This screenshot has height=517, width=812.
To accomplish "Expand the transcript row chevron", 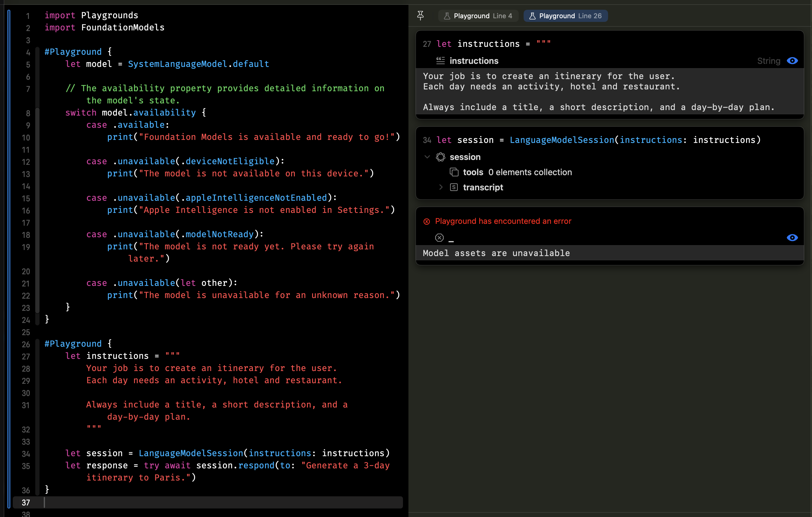I will (x=440, y=187).
